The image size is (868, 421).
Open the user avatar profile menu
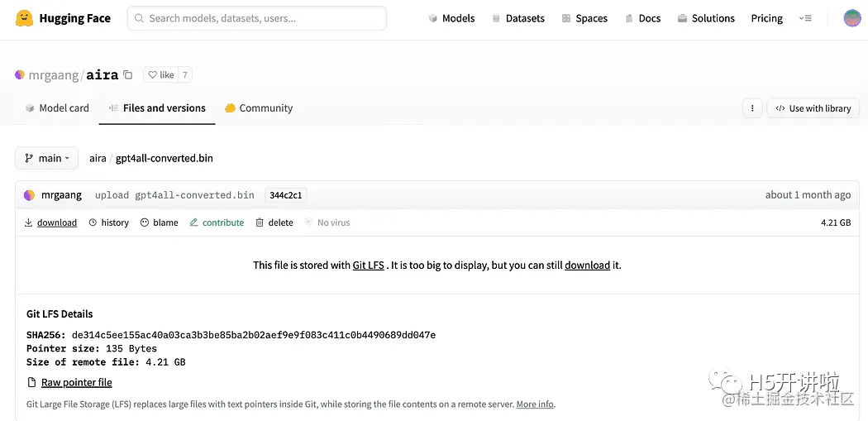[x=851, y=18]
